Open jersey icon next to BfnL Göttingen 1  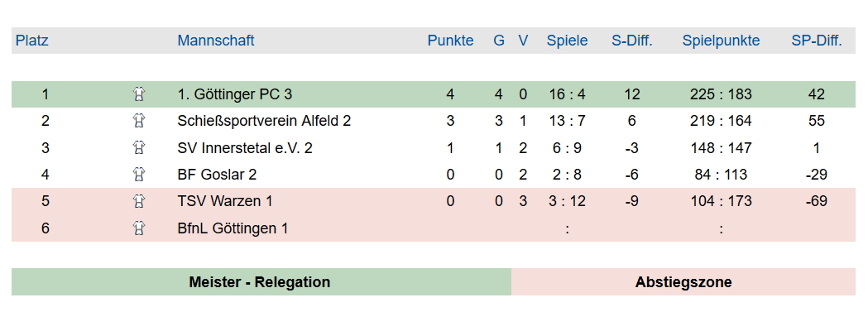pos(139,228)
